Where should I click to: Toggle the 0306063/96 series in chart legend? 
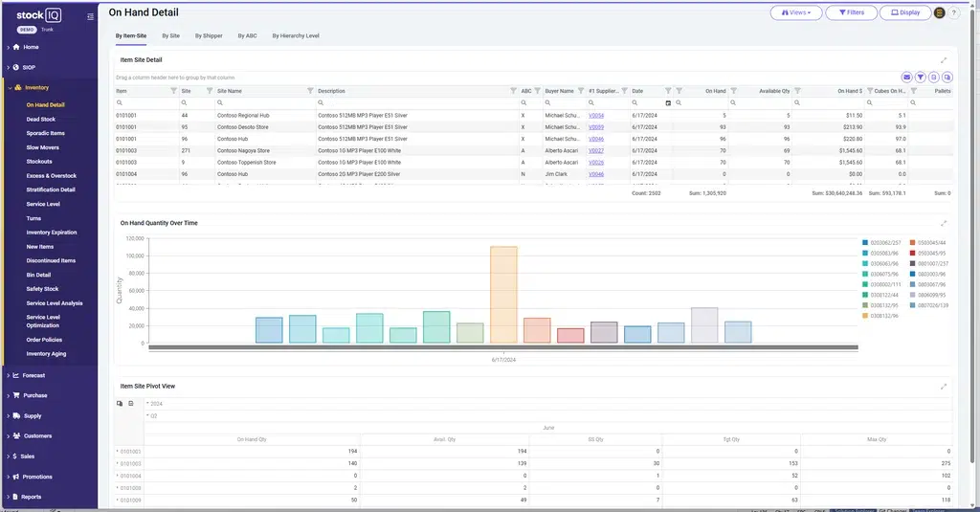pos(880,264)
